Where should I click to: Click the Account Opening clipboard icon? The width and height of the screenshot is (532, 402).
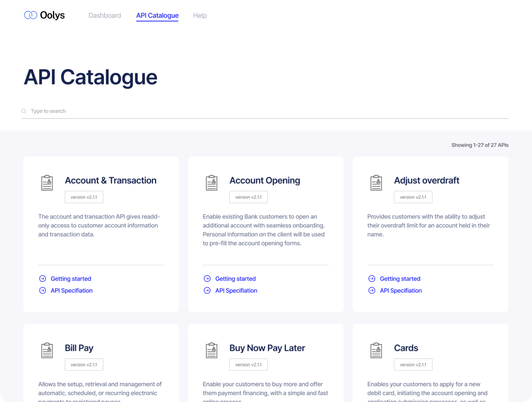tap(212, 183)
